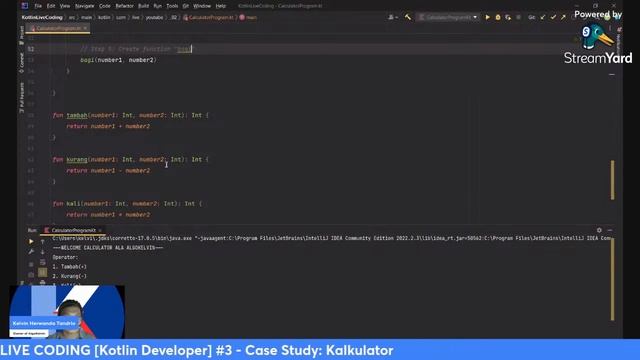This screenshot has width=640, height=360.
Task: Click the kurang function name in editor
Action: point(77,160)
